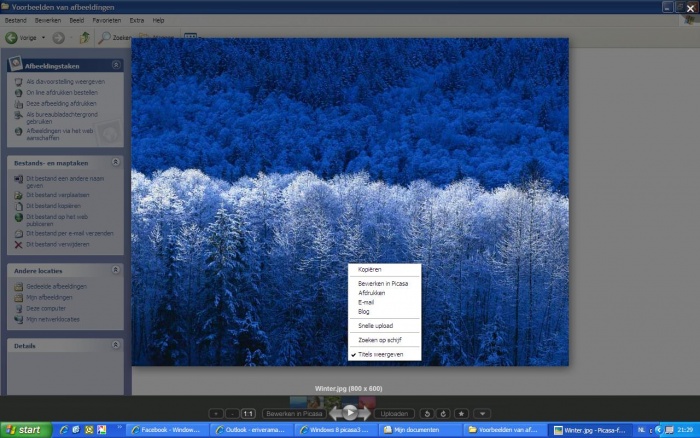
Task: Open the Beeld menu
Action: 76,20
